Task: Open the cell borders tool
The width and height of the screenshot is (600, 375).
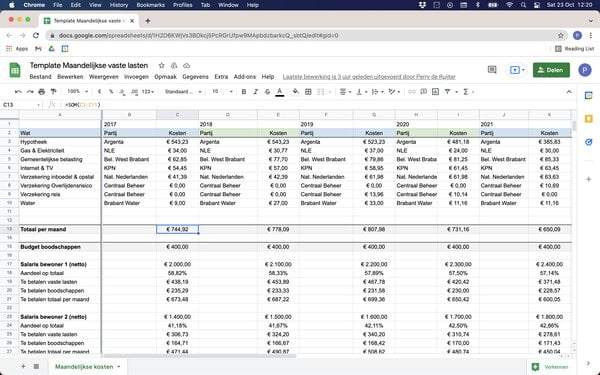Action: tap(308, 92)
